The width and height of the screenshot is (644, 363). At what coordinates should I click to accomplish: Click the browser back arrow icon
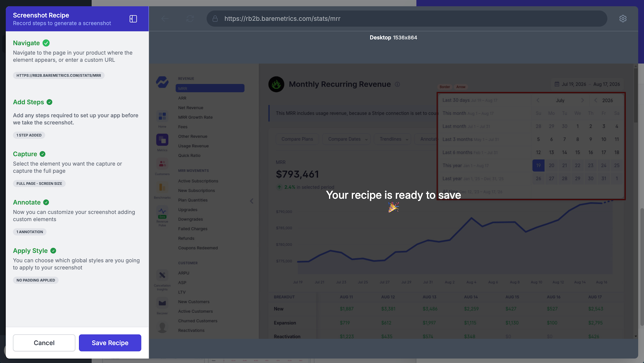[x=165, y=19]
